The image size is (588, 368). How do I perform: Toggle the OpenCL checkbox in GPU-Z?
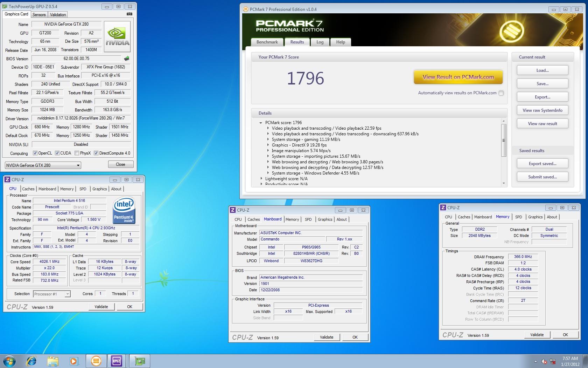point(35,153)
